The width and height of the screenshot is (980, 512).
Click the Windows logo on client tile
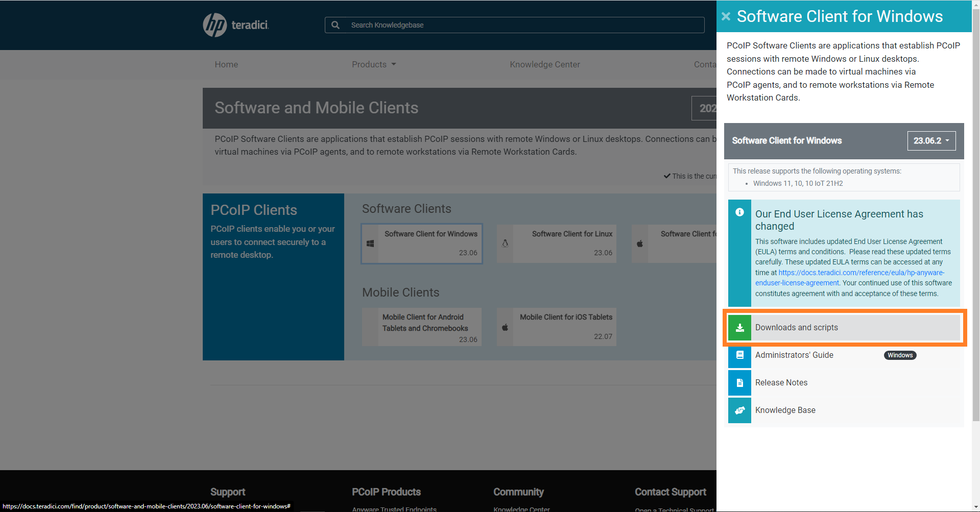(x=370, y=243)
